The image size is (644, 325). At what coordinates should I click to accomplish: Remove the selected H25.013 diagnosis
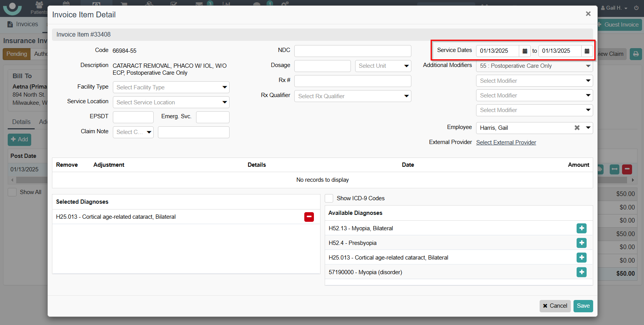click(309, 217)
